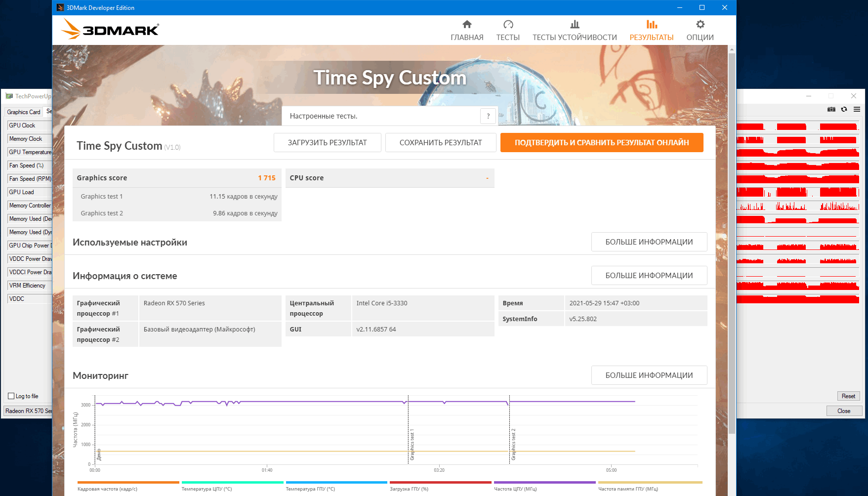
Task: Click the Memory Clock sensor label
Action: tap(30, 139)
